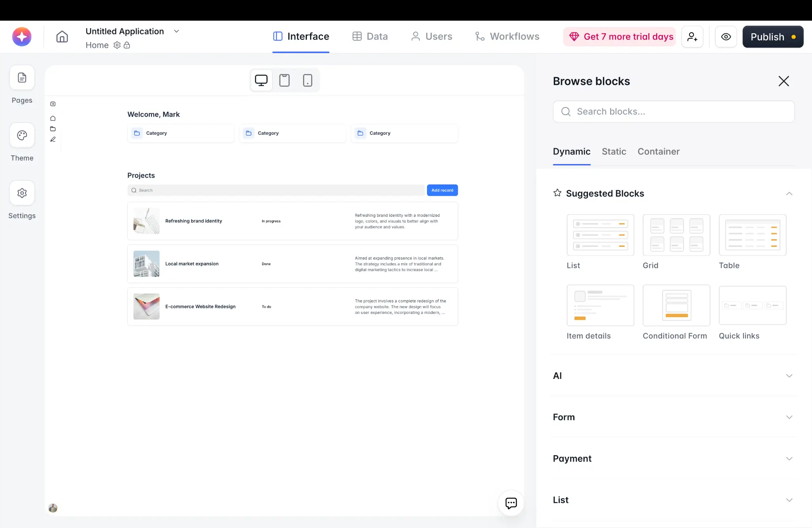Expand the AI blocks section

[789, 375]
